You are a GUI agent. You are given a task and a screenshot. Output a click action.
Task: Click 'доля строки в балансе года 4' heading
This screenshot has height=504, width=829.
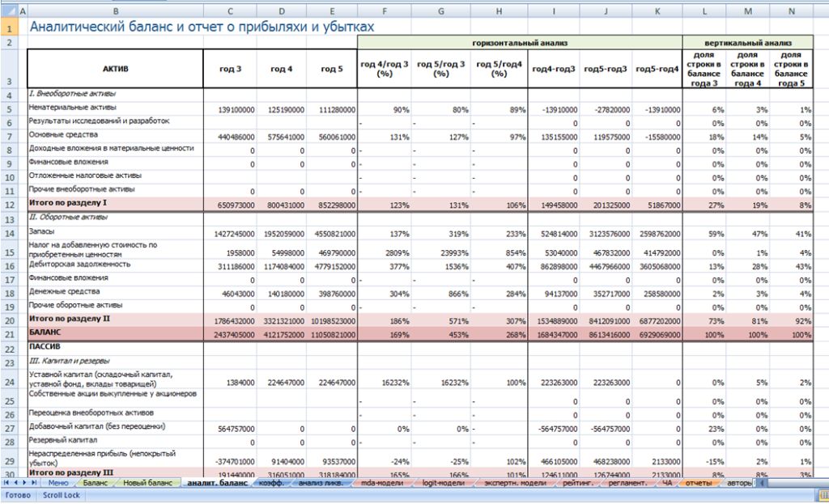[747, 69]
